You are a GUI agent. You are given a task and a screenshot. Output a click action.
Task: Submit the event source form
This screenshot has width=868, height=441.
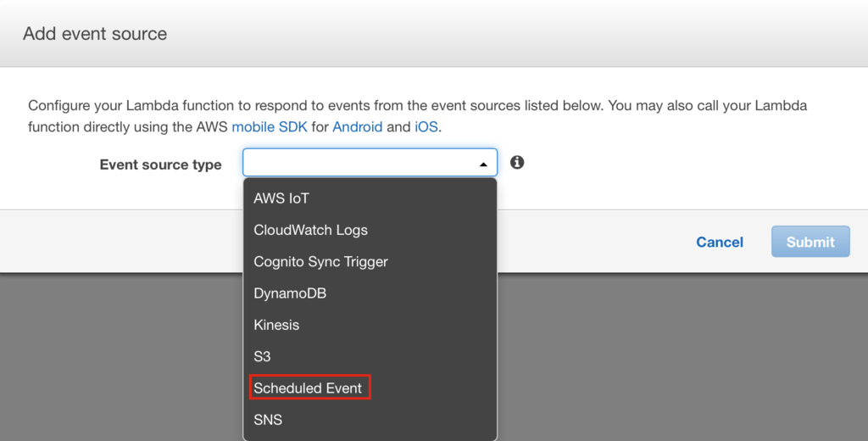(810, 242)
